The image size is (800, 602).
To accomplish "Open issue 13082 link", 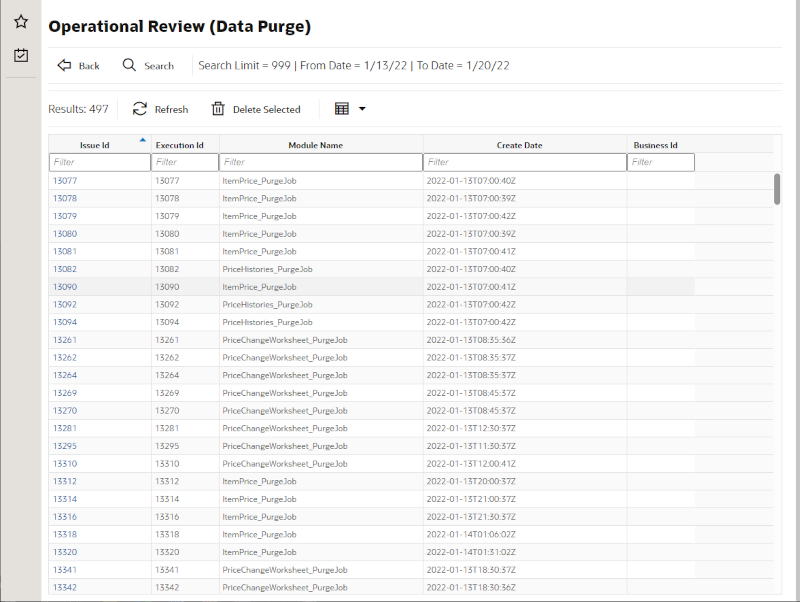I will [x=65, y=269].
